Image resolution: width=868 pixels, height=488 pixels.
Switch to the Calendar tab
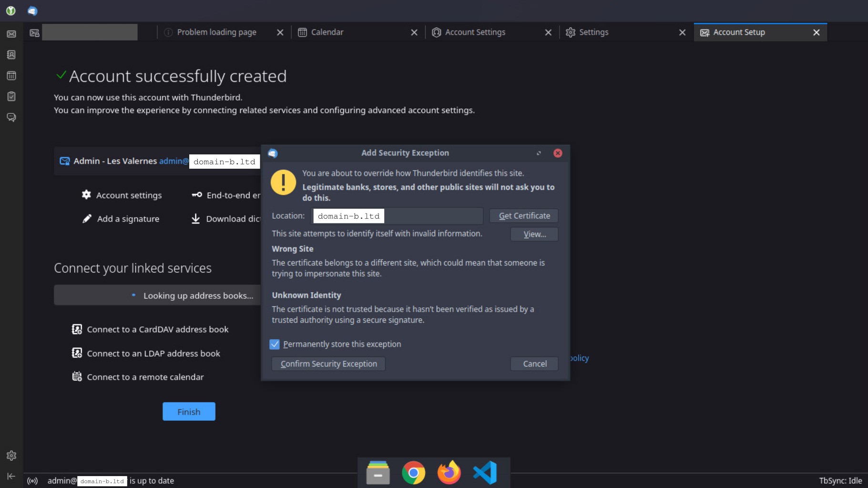[327, 32]
